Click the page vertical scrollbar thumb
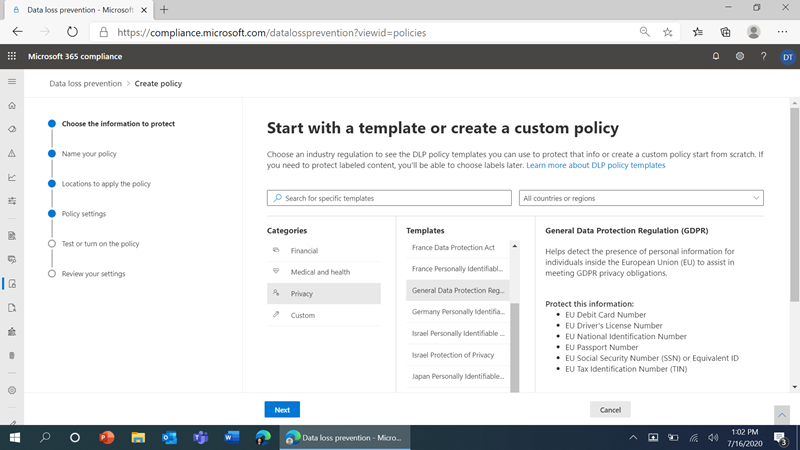This screenshot has width=800, height=450. coord(794,204)
